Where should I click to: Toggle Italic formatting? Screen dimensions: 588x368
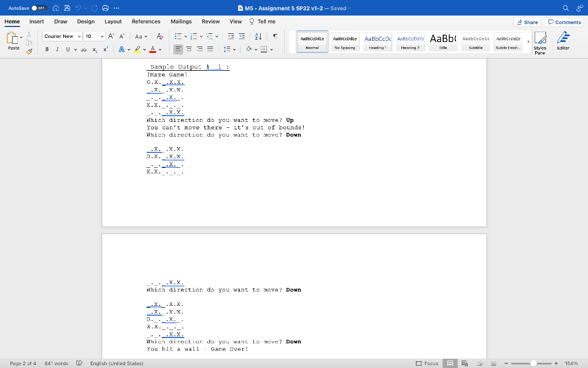pos(57,49)
